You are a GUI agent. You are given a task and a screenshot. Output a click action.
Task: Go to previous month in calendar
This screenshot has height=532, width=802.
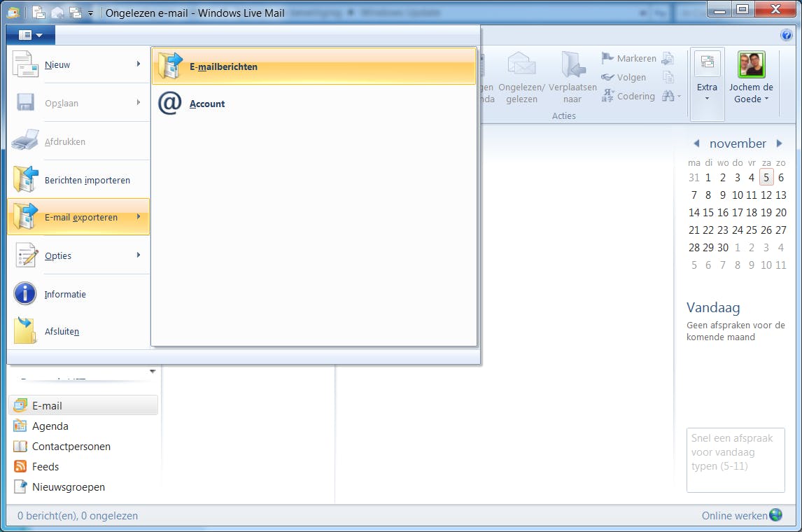tap(696, 143)
